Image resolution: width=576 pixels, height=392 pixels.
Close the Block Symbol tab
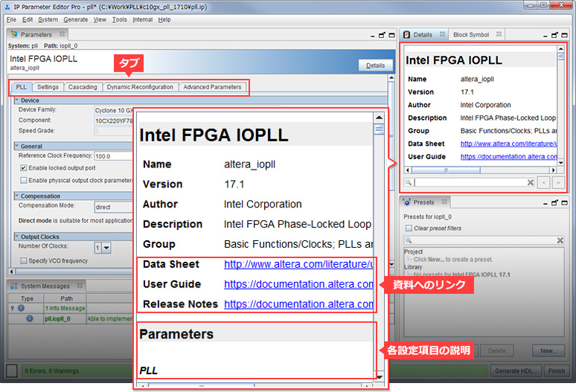point(499,34)
